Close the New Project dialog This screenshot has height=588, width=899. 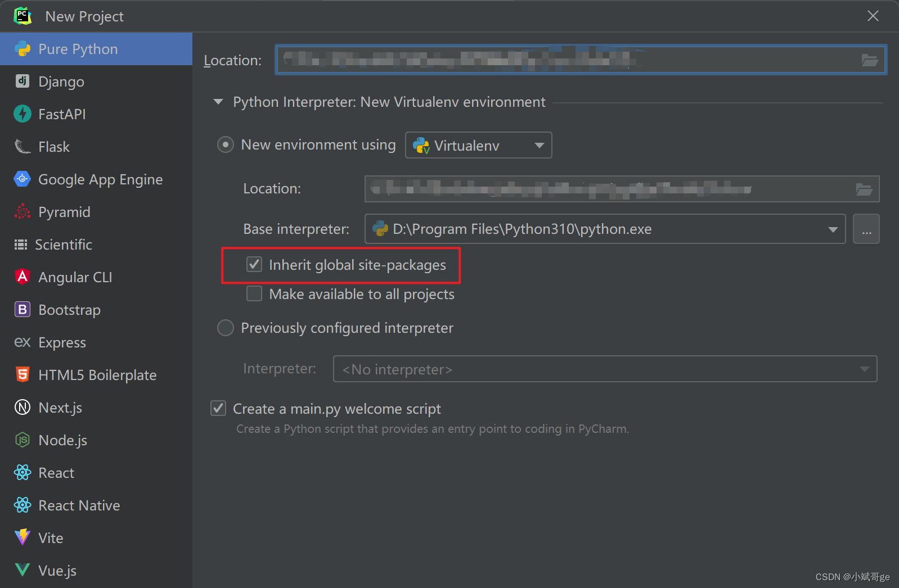[x=873, y=16]
